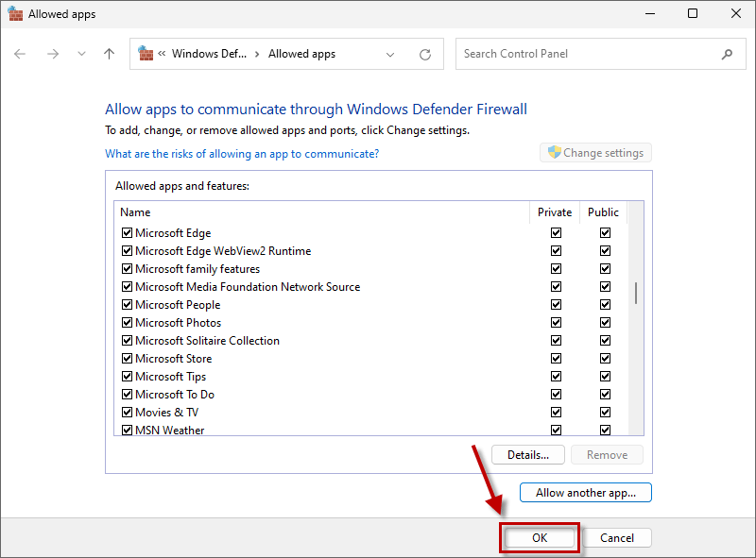Toggle the Microsoft Photos name checkbox
756x558 pixels.
click(127, 322)
